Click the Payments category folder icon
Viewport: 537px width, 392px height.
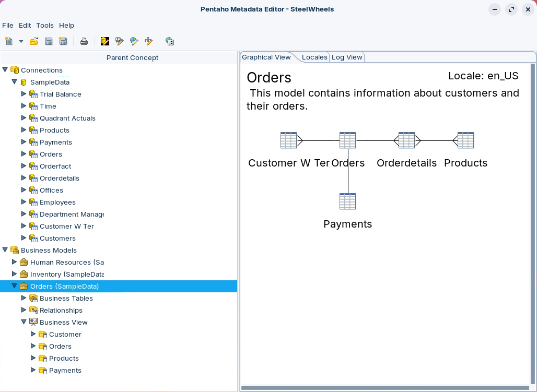43,370
